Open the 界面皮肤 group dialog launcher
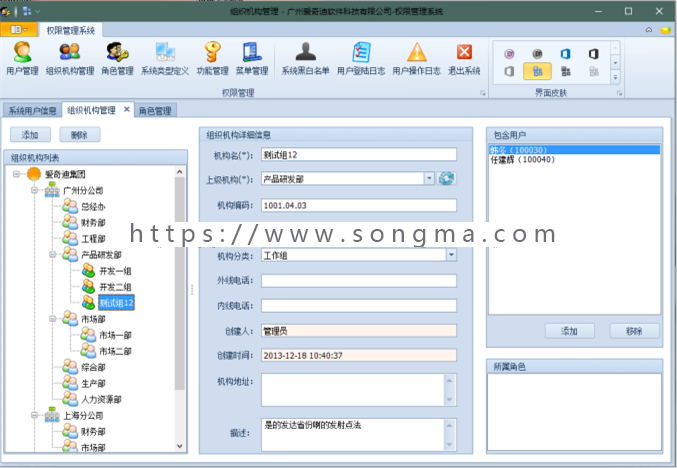This screenshot has height=468, width=677. click(619, 93)
